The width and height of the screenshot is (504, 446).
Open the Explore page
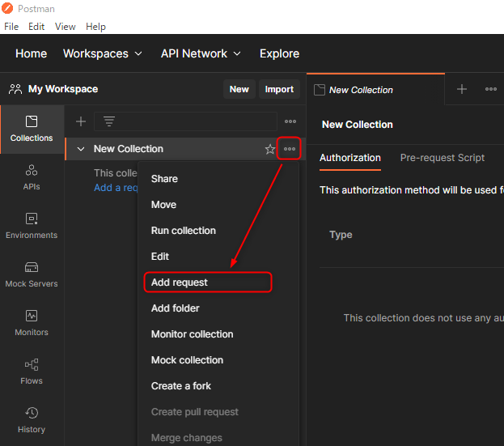tap(279, 53)
